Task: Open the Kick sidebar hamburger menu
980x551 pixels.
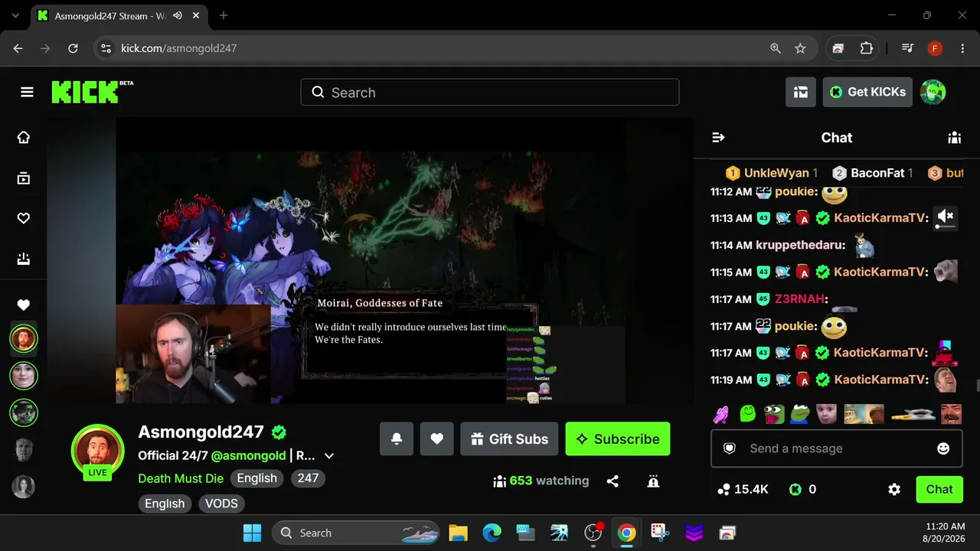Action: click(27, 93)
